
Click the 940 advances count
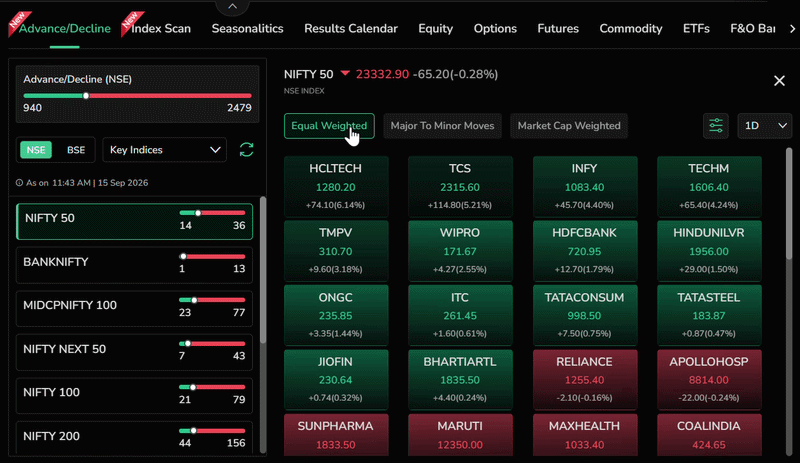pyautogui.click(x=32, y=108)
